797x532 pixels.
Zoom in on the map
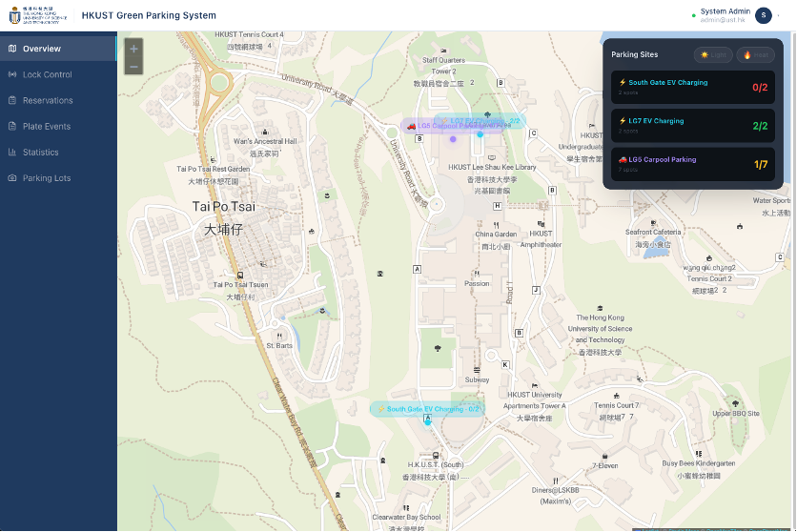pos(133,49)
